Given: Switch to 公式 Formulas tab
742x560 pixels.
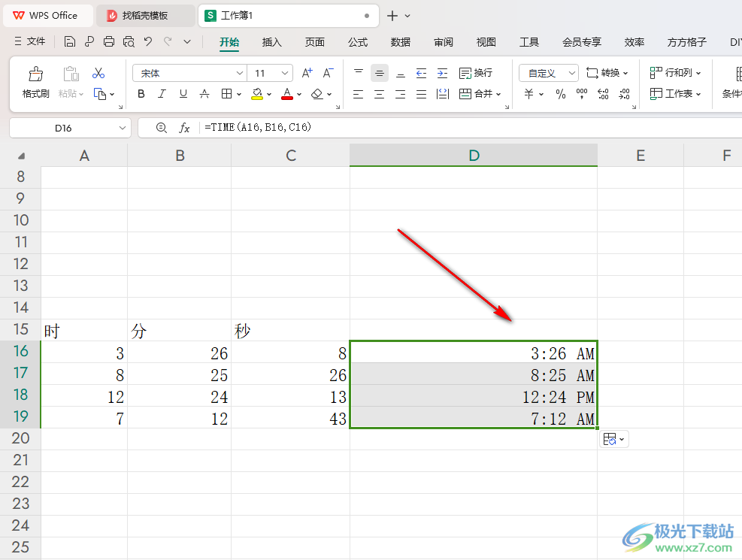Looking at the screenshot, I should pyautogui.click(x=358, y=42).
